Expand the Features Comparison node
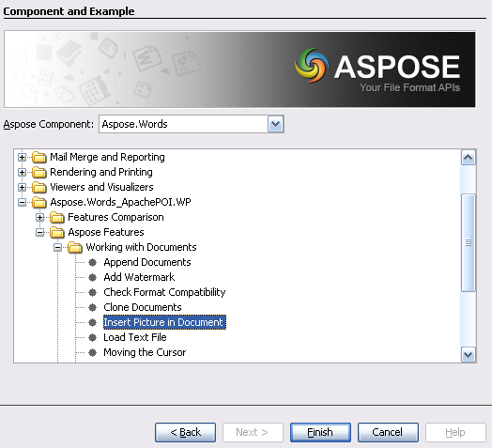The width and height of the screenshot is (492, 448). point(39,217)
